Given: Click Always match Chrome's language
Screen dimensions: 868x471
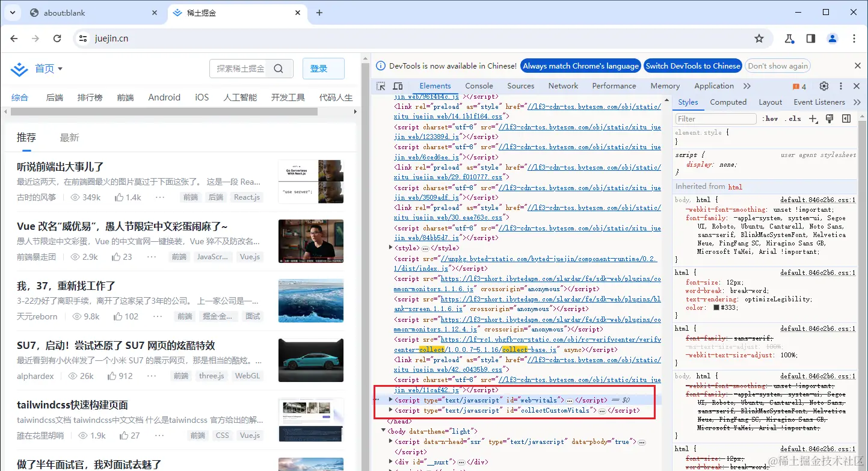Looking at the screenshot, I should 580,66.
